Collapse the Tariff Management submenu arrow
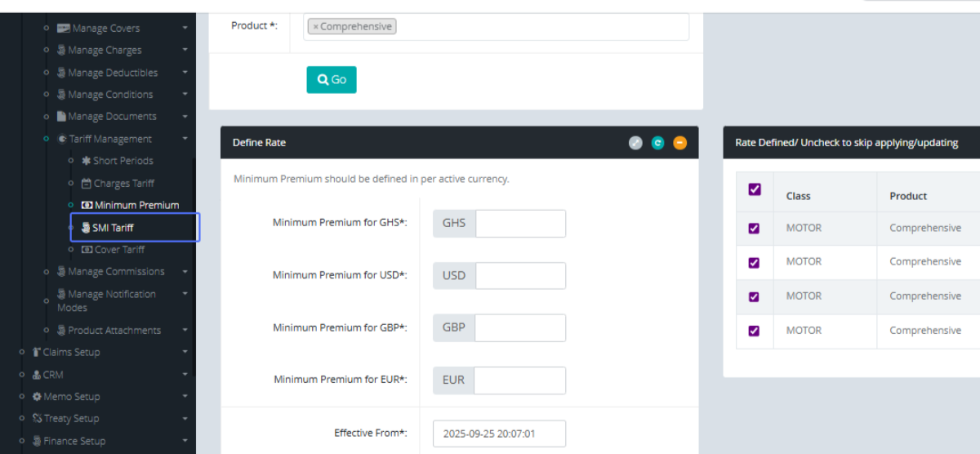Image resolution: width=980 pixels, height=454 pixels. pos(185,139)
